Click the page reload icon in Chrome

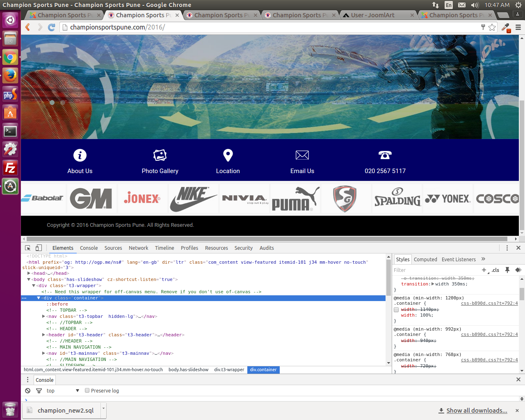pyautogui.click(x=52, y=27)
